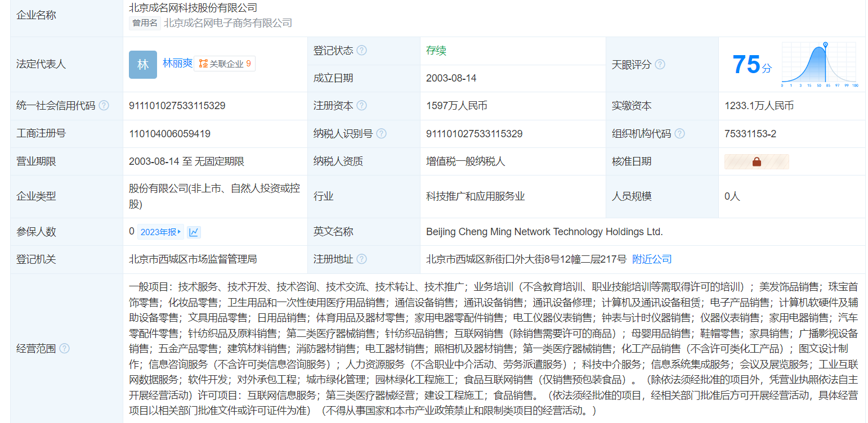
Task: Click the 附近公司 link
Action: click(652, 259)
